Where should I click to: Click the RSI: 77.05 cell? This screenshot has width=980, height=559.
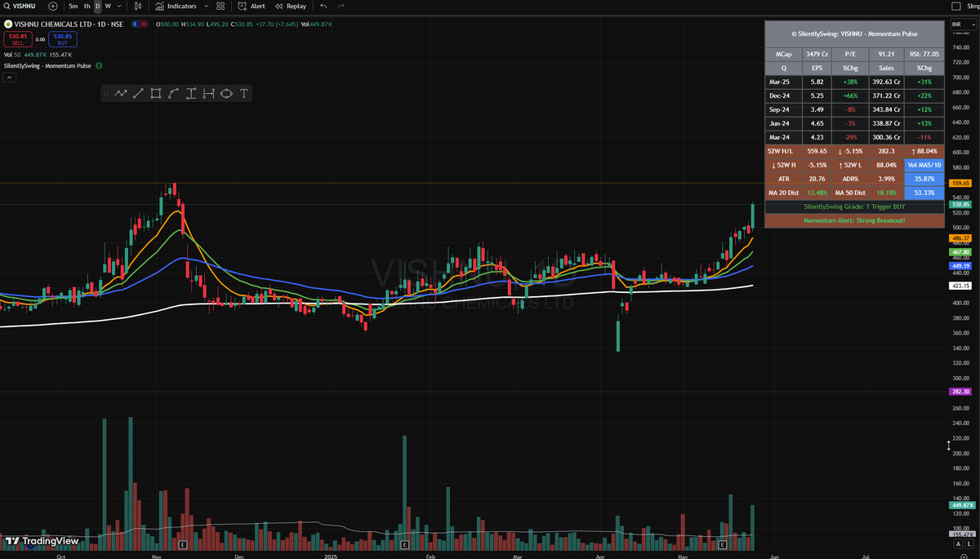click(x=924, y=54)
